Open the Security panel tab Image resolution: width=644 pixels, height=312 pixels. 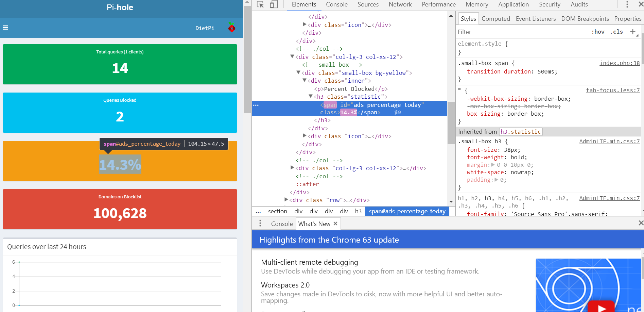pyautogui.click(x=550, y=4)
